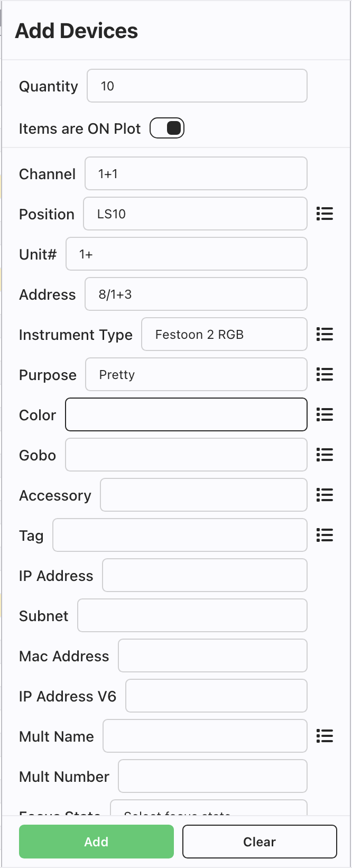Focus the IP Address input box
Viewport: 352px width, 868px height.
(x=205, y=576)
